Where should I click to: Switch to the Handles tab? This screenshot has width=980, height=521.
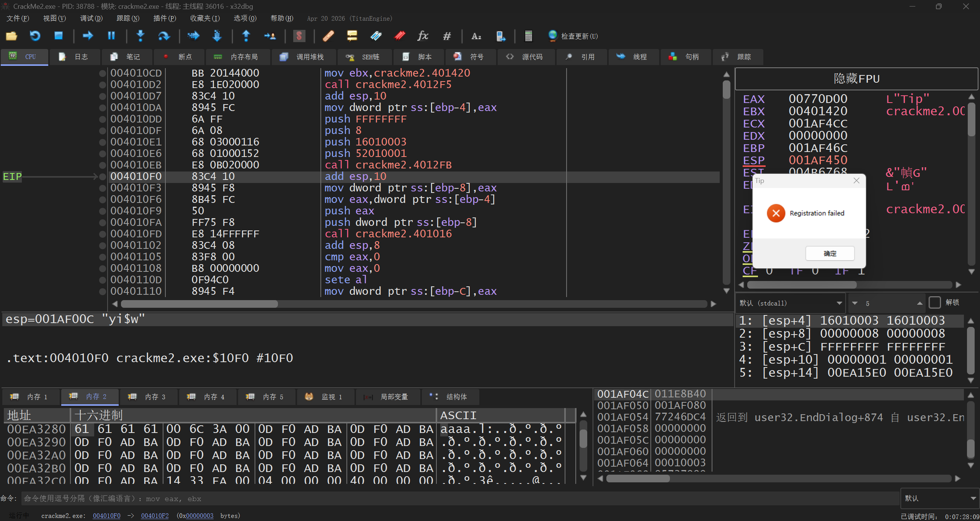pos(685,57)
